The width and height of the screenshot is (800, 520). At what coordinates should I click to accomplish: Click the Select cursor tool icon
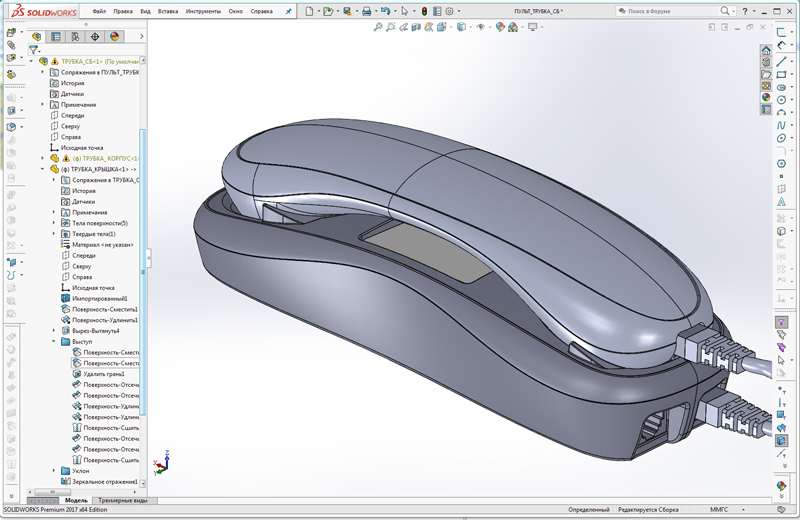click(x=405, y=11)
